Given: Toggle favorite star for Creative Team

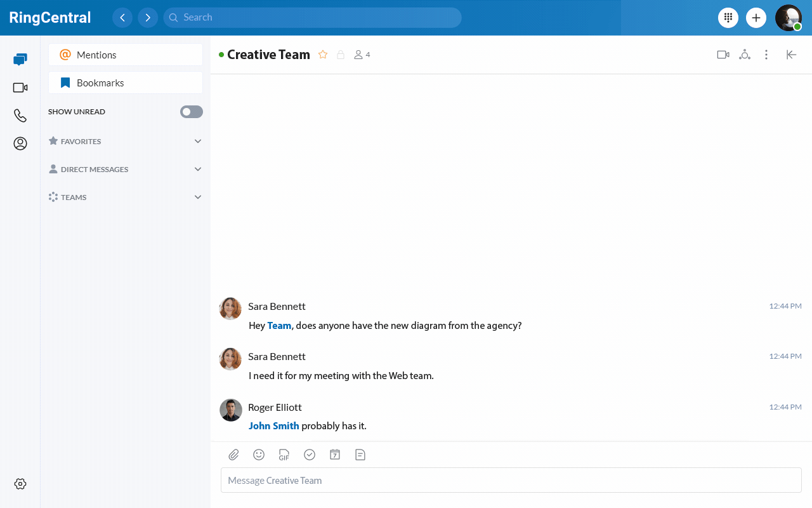Looking at the screenshot, I should coord(323,55).
